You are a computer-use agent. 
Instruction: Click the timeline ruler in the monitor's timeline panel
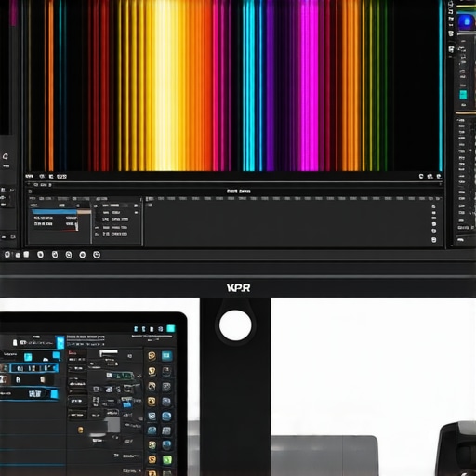point(294,198)
